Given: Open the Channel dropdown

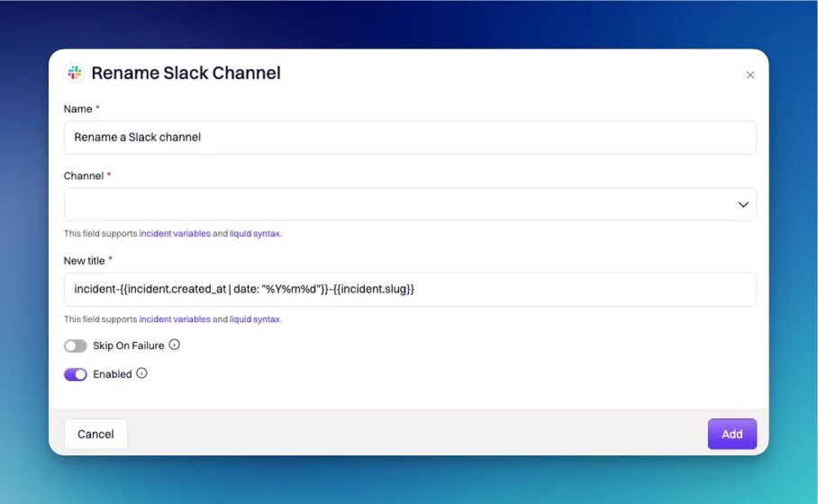Looking at the screenshot, I should [410, 204].
